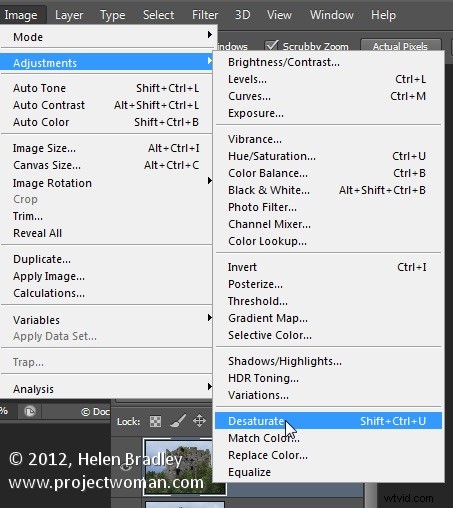Choose Calculations command
Screen dimensions: 453x508
point(107,293)
